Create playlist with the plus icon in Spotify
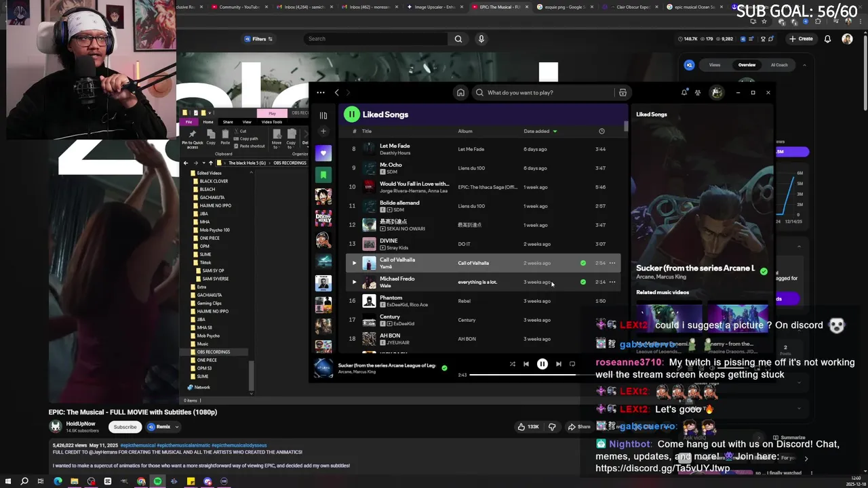The width and height of the screenshot is (868, 488). (323, 131)
